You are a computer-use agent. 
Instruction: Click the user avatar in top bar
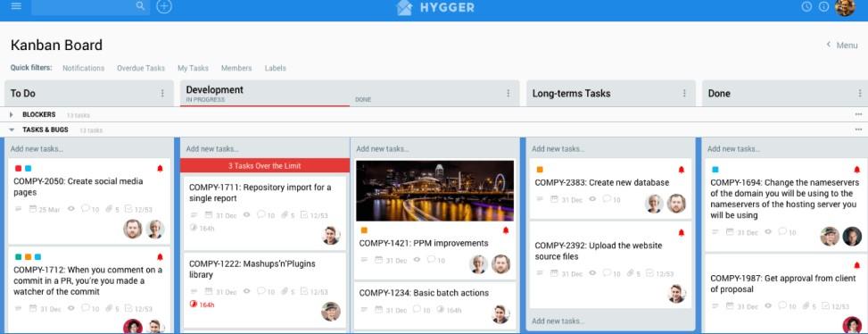click(x=845, y=7)
